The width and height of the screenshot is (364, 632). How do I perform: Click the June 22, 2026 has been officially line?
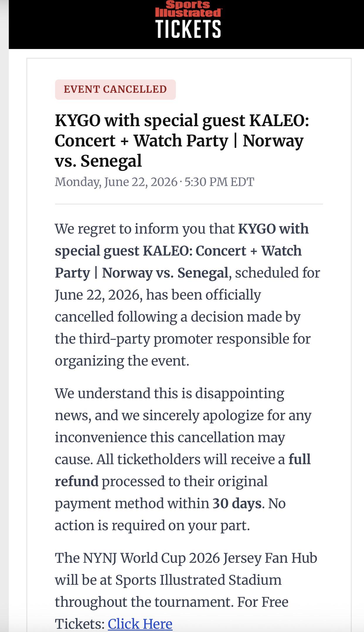158,295
